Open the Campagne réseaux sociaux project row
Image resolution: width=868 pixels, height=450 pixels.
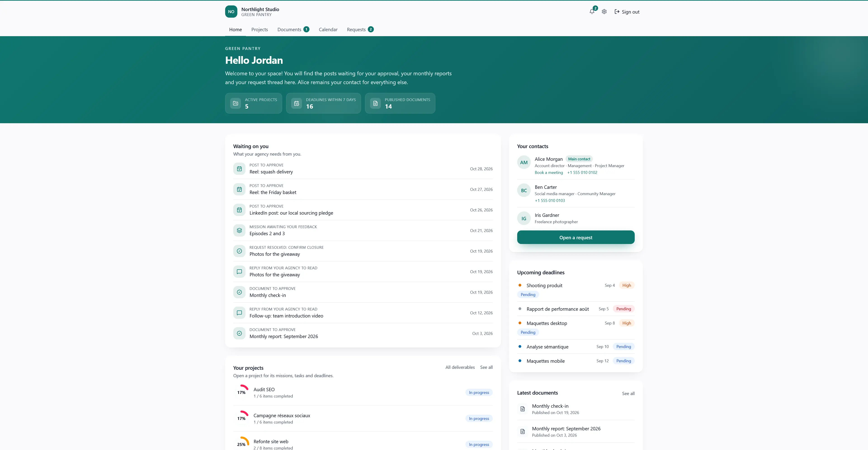[x=363, y=418]
